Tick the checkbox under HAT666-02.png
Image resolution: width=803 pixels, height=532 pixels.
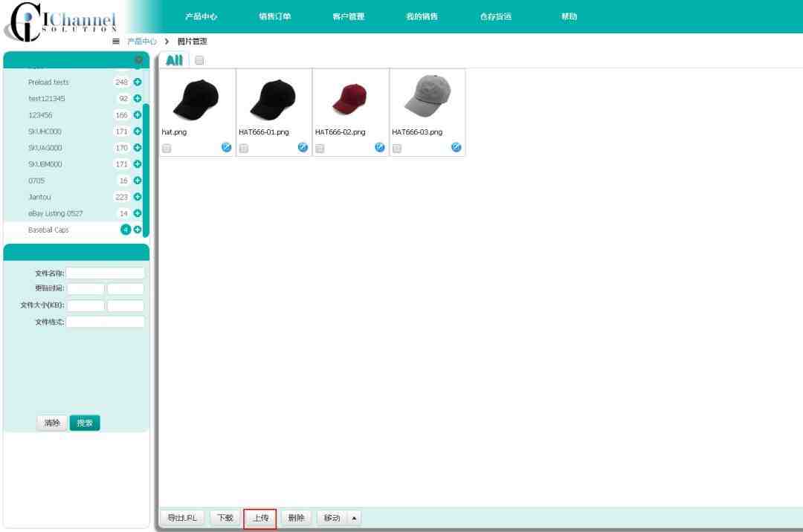(x=320, y=149)
